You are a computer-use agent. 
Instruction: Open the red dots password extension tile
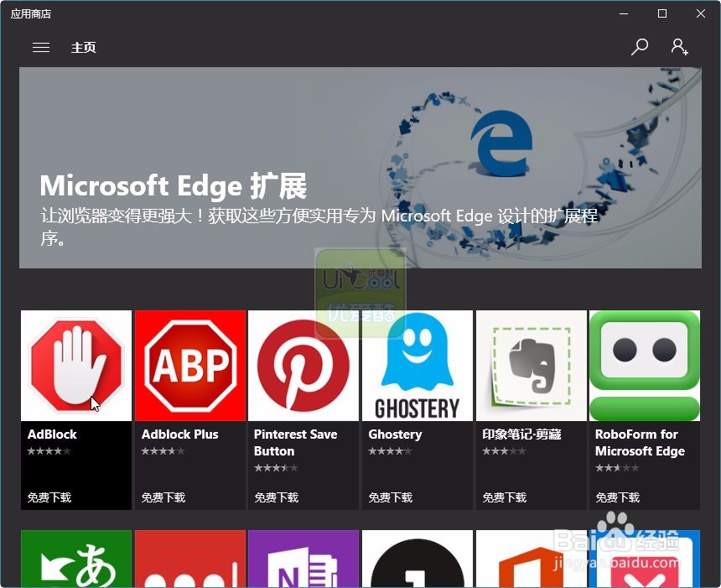tap(190, 559)
